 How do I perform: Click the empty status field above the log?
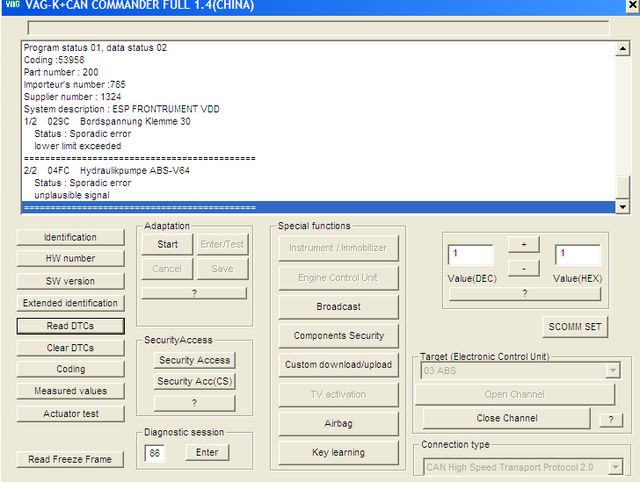318,28
